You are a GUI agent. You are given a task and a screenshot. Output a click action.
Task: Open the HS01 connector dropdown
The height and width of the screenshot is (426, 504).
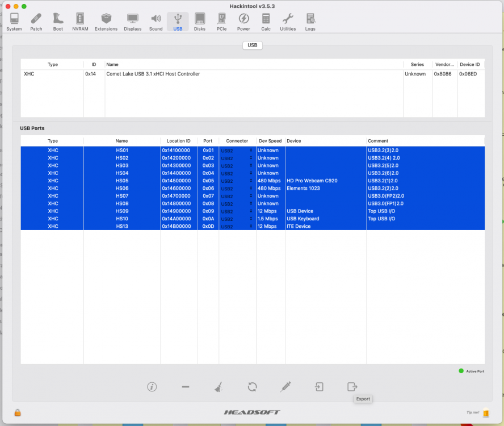coord(237,151)
